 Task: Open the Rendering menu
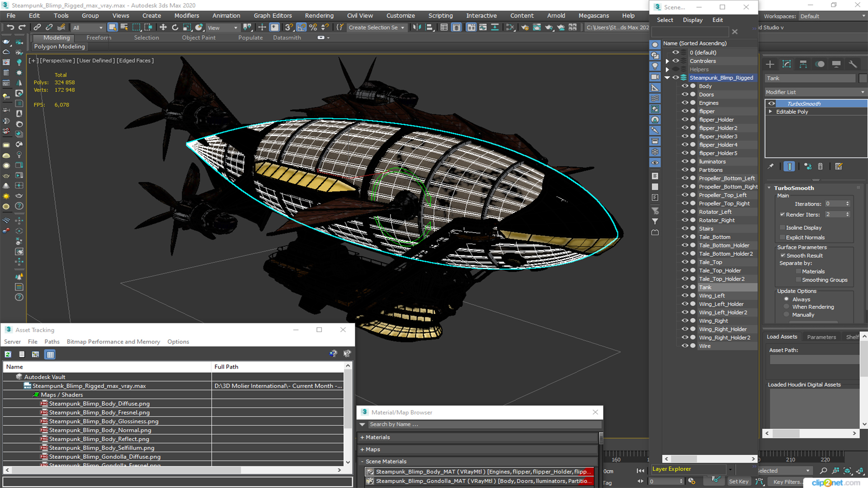point(319,15)
